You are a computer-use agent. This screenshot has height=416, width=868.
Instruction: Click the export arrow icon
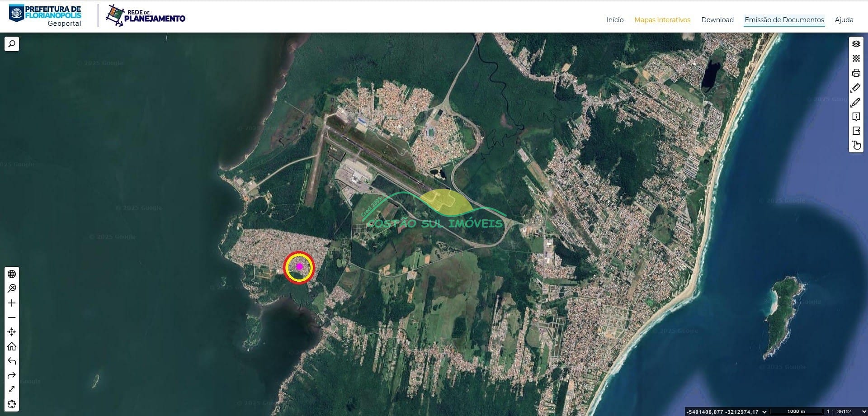tap(856, 131)
